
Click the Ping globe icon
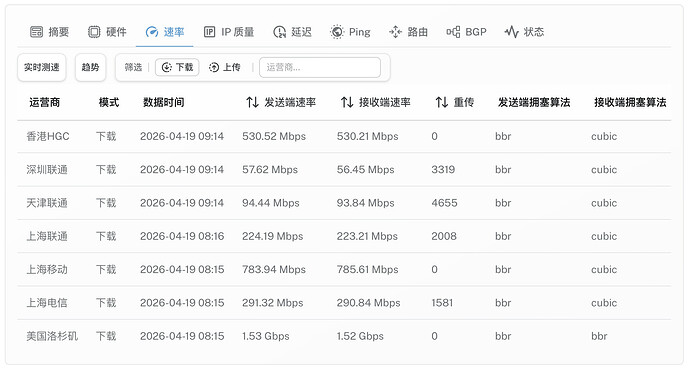tap(337, 32)
